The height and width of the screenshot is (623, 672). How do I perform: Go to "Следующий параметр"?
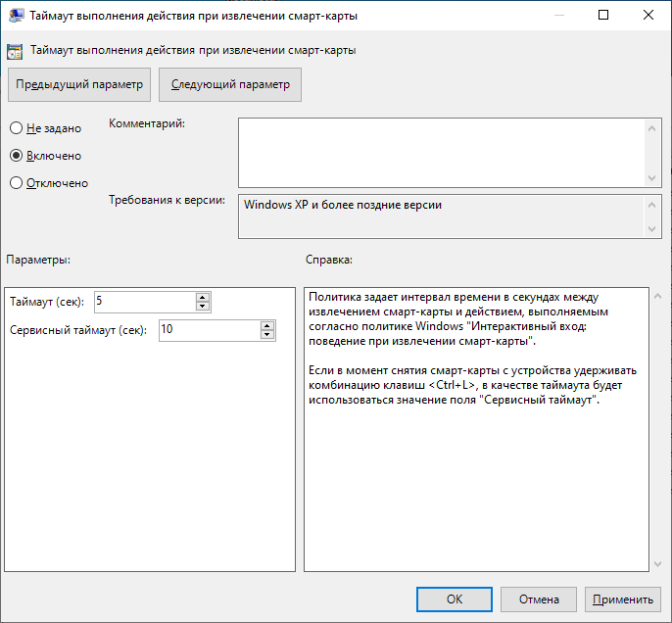230,84
